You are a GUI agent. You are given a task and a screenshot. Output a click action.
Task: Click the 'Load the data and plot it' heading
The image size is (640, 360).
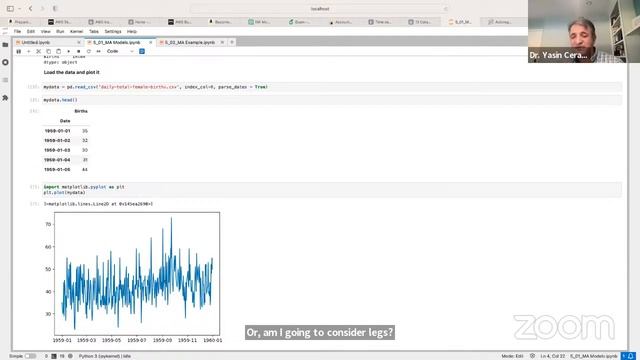[x=71, y=72]
